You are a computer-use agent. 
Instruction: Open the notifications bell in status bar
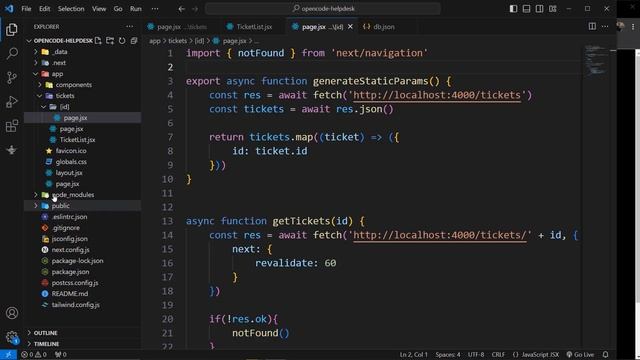(605, 355)
